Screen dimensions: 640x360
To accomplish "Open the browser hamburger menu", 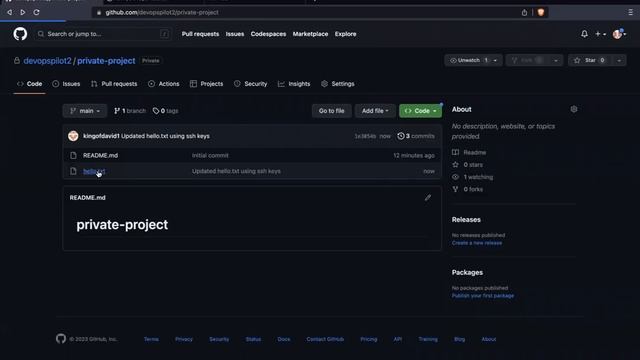I will (x=630, y=13).
